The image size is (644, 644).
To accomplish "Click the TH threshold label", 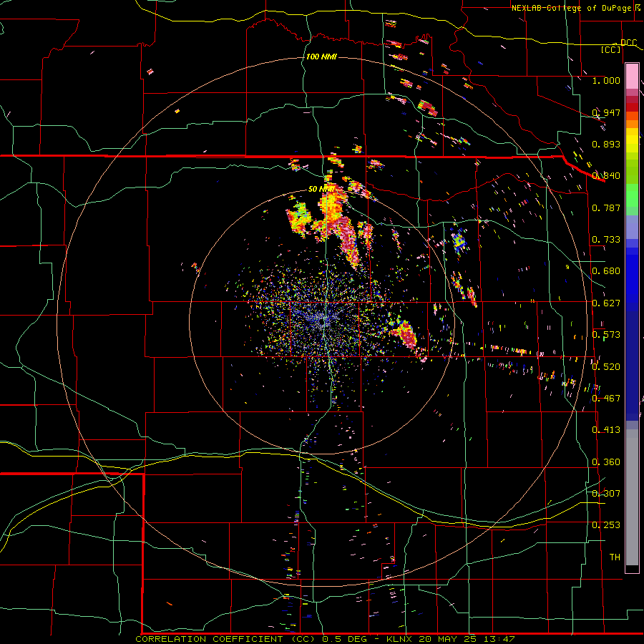I will pos(615,557).
